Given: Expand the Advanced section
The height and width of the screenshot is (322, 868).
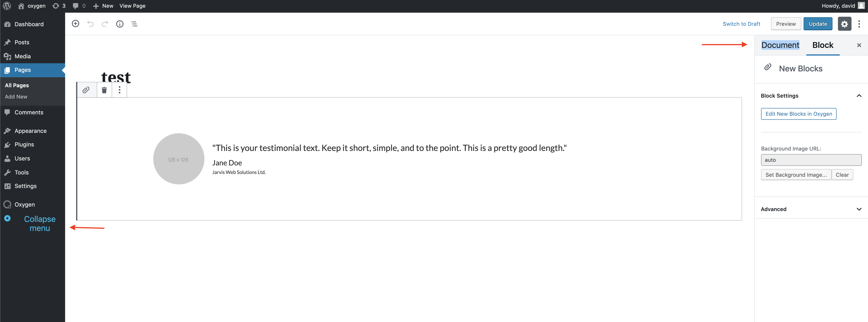Looking at the screenshot, I should tap(859, 209).
